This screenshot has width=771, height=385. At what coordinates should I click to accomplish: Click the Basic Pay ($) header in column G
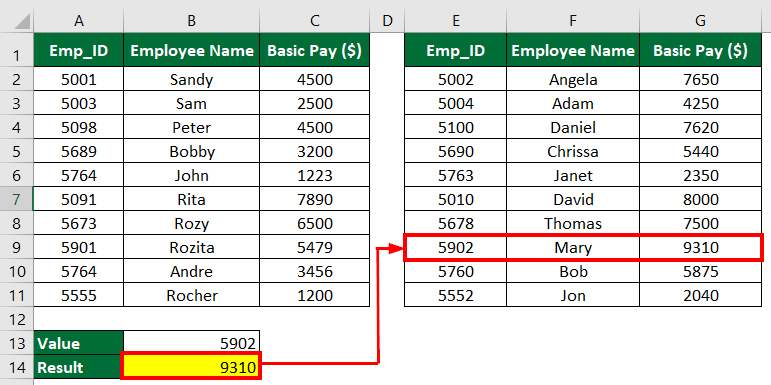click(x=701, y=50)
